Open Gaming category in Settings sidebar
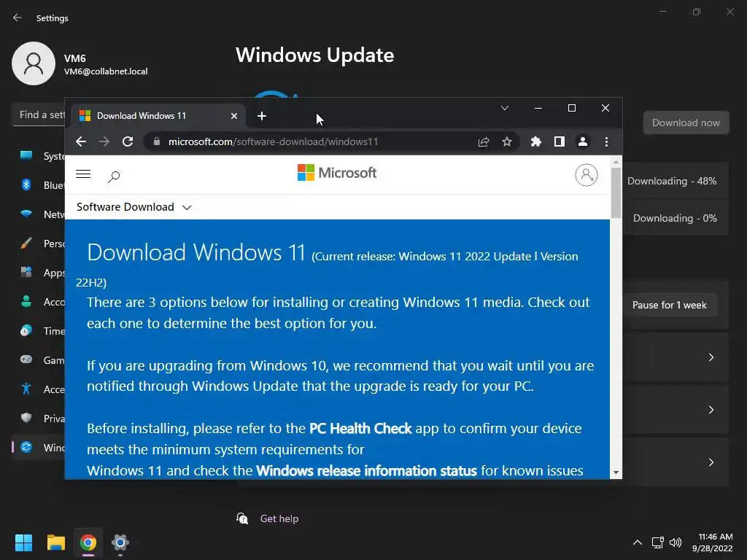This screenshot has width=747, height=560. tap(39, 360)
